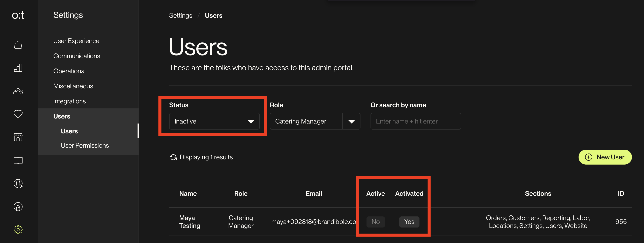Click the New User button
The width and height of the screenshot is (644, 243).
tap(605, 157)
